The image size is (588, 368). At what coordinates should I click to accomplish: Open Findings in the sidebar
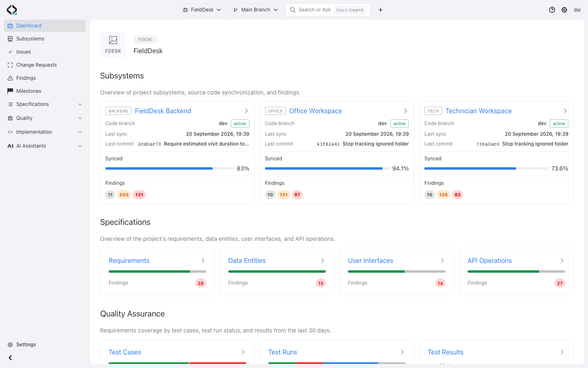tap(45, 78)
